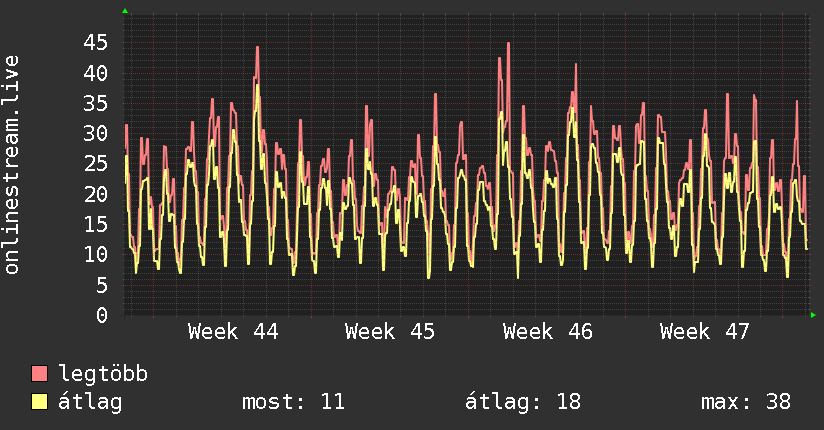Click the 'max: 38' value
824x430 pixels.
746,402
